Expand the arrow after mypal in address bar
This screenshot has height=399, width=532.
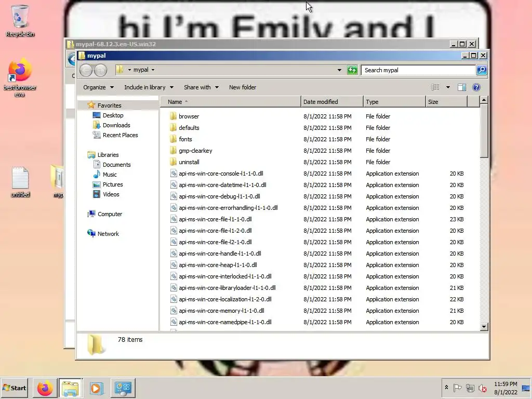tap(153, 70)
